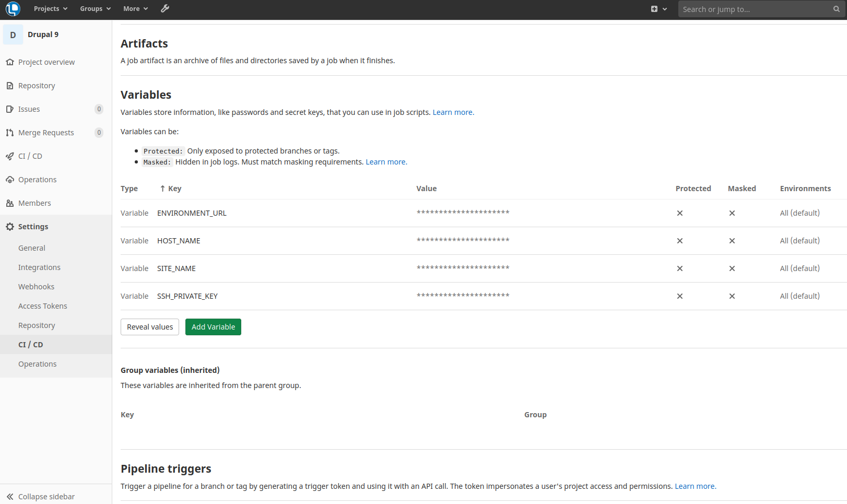Click Masked status X for HOST_NAME
Viewport: 847px width, 504px height.
tap(732, 241)
